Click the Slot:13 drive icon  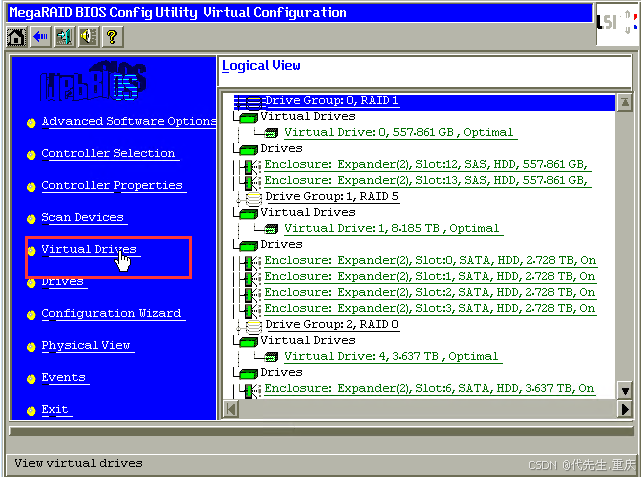click(250, 182)
